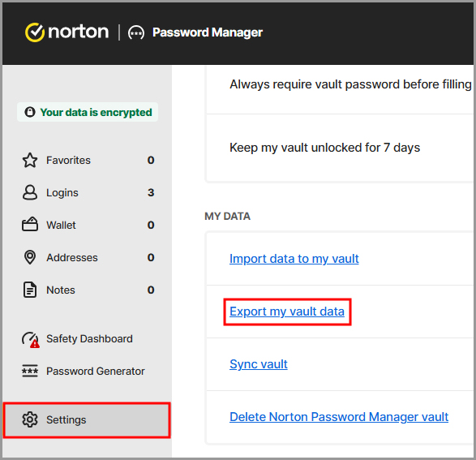Switch to the Notes section
The height and width of the screenshot is (460, 476).
(88, 290)
